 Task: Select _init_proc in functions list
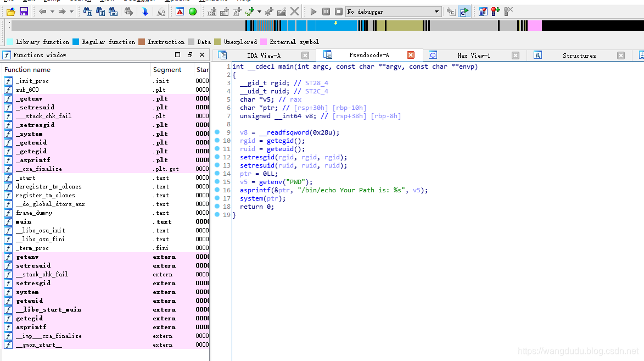107,81
